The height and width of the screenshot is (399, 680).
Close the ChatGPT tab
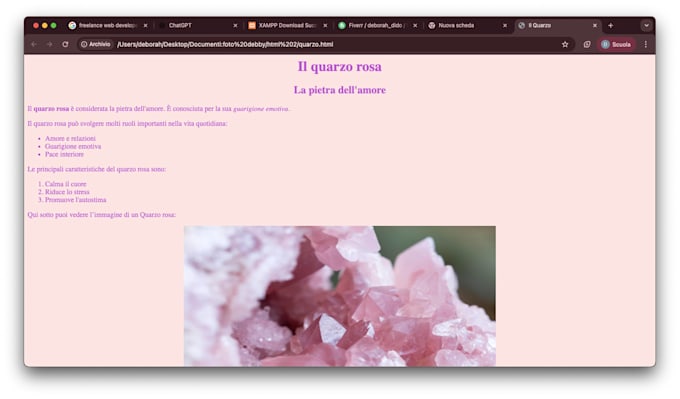[x=235, y=26]
